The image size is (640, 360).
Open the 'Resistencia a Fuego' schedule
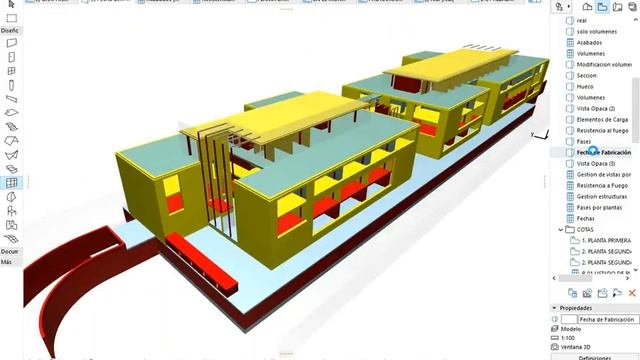coord(602,185)
